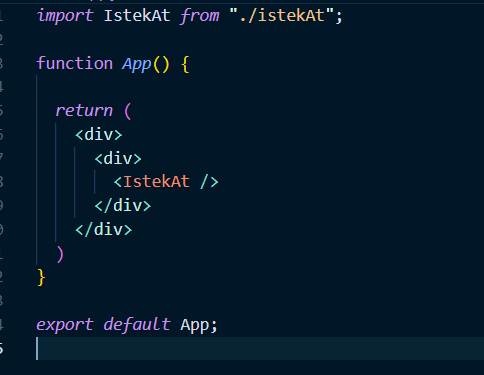The height and width of the screenshot is (375, 484).
Task: Click the 'return' keyword
Action: click(x=84, y=111)
